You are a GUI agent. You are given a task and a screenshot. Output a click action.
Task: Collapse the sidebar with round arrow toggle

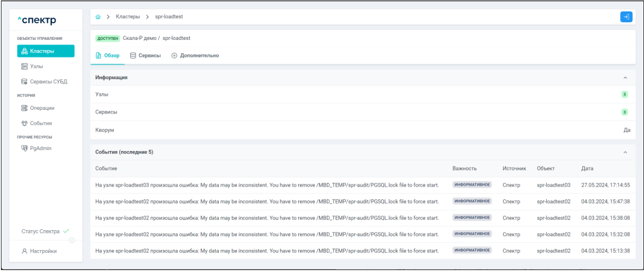72,240
